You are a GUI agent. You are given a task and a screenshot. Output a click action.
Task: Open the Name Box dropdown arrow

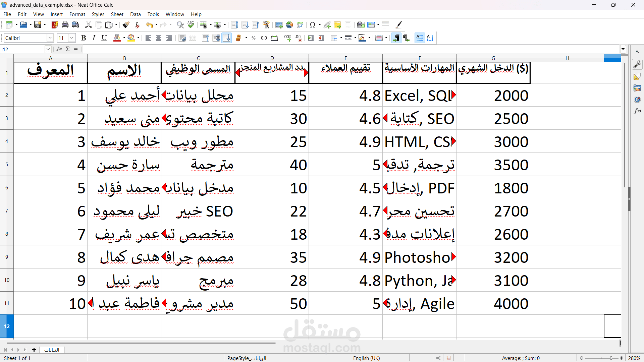click(48, 49)
